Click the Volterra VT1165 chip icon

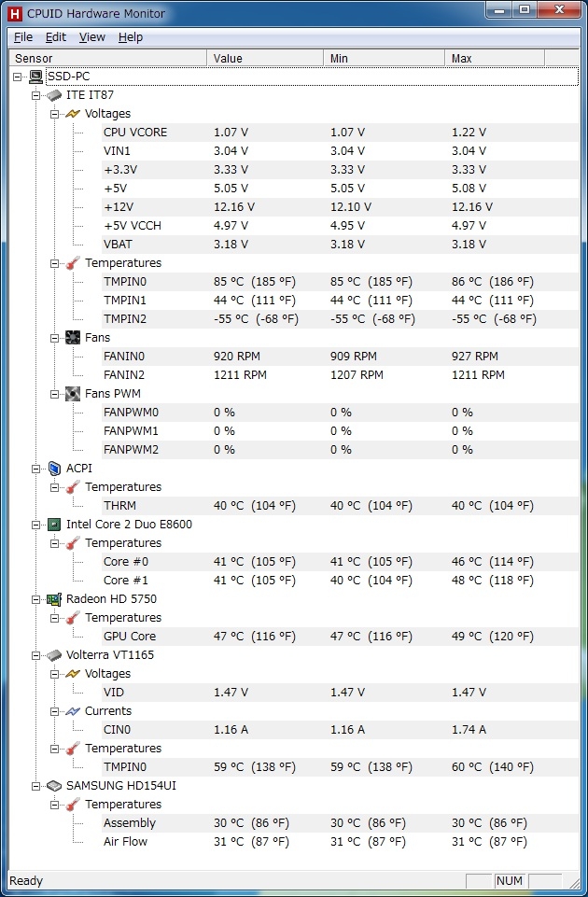click(54, 655)
